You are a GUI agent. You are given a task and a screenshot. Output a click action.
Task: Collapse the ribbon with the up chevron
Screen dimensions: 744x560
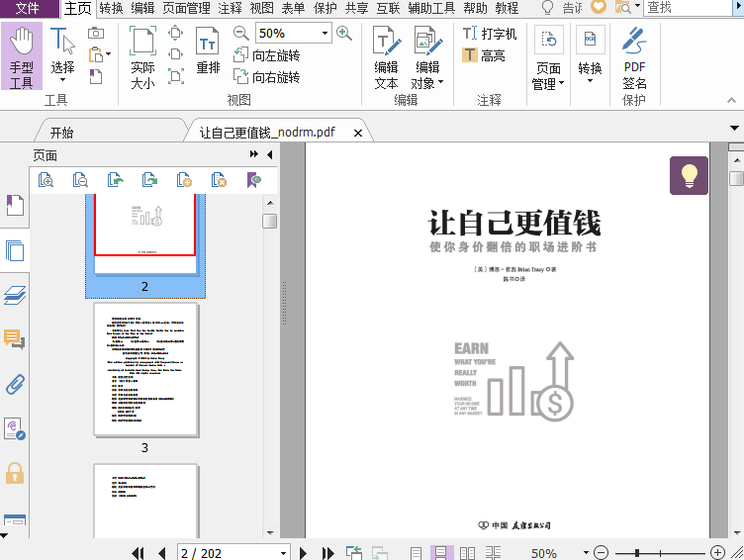tap(731, 100)
